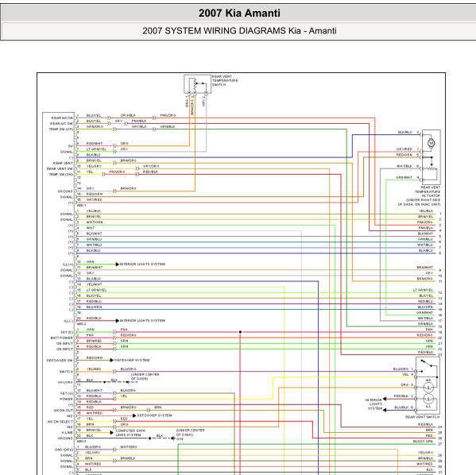
Task: Click the 'BATT POWER' pin label
Action: (62, 338)
